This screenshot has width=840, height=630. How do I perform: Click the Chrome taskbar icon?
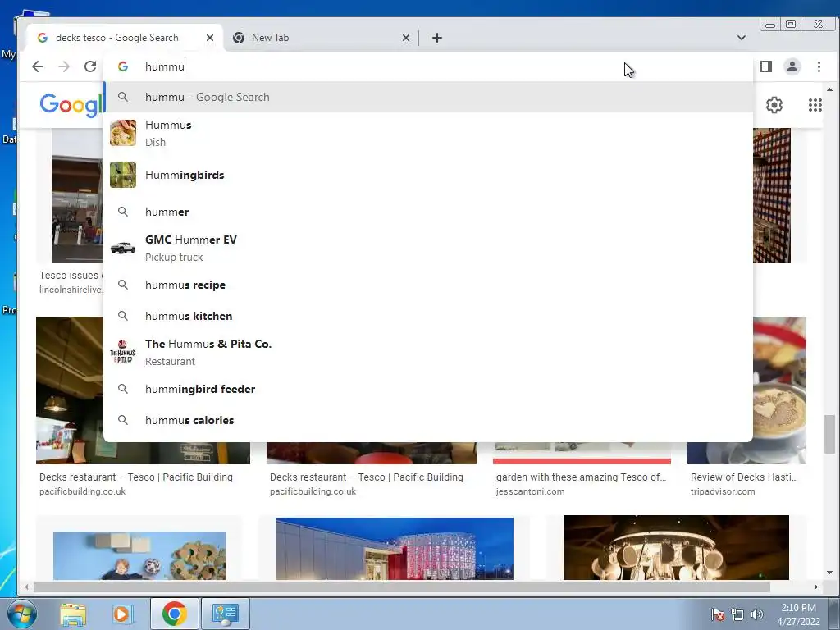(x=174, y=614)
